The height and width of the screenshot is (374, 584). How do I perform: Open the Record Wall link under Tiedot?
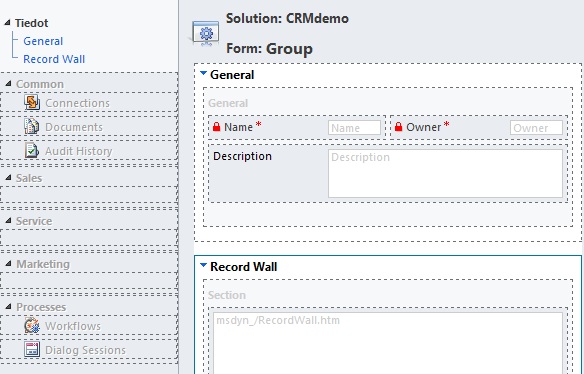click(54, 59)
